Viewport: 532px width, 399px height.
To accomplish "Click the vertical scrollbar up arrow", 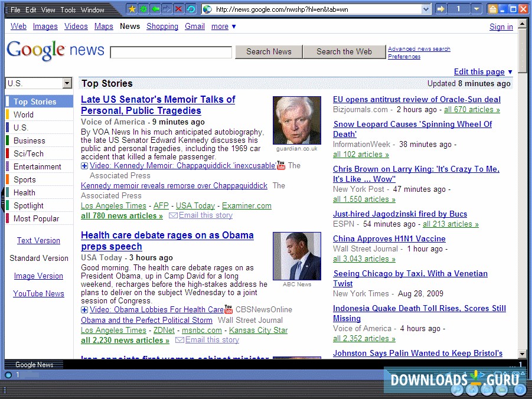I will click(522, 24).
